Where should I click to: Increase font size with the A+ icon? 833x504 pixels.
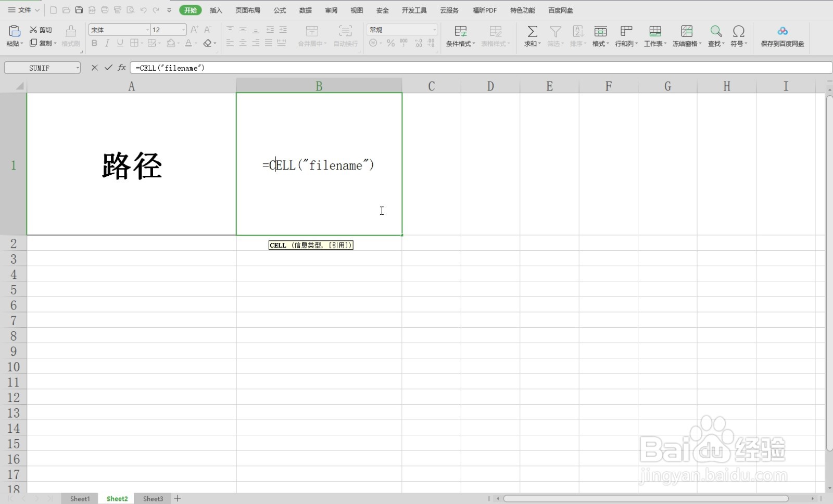click(194, 30)
